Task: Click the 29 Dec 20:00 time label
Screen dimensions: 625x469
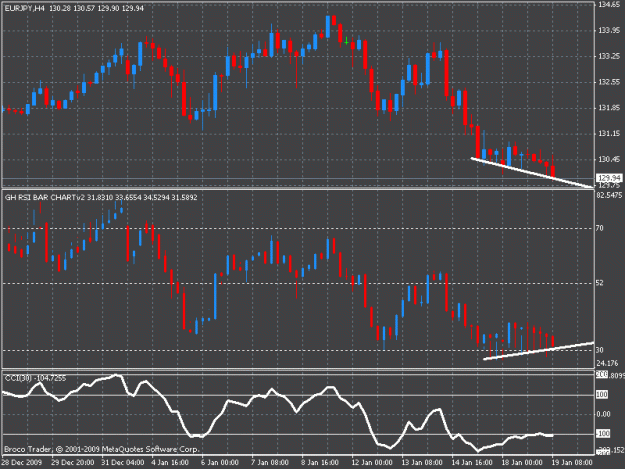Action: 73,462
